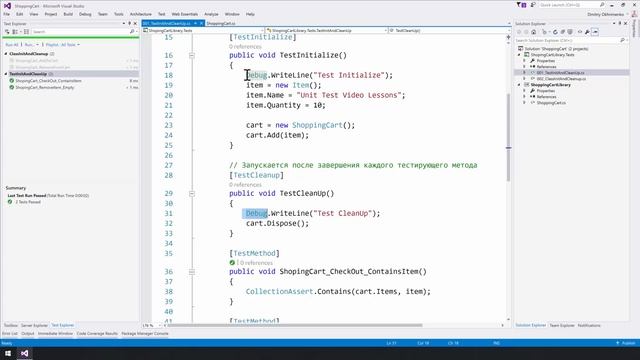The width and height of the screenshot is (640, 360).
Task: Click the passed icon beside ShopingCart_RemoveItem_Empty test
Action: (x=11, y=87)
